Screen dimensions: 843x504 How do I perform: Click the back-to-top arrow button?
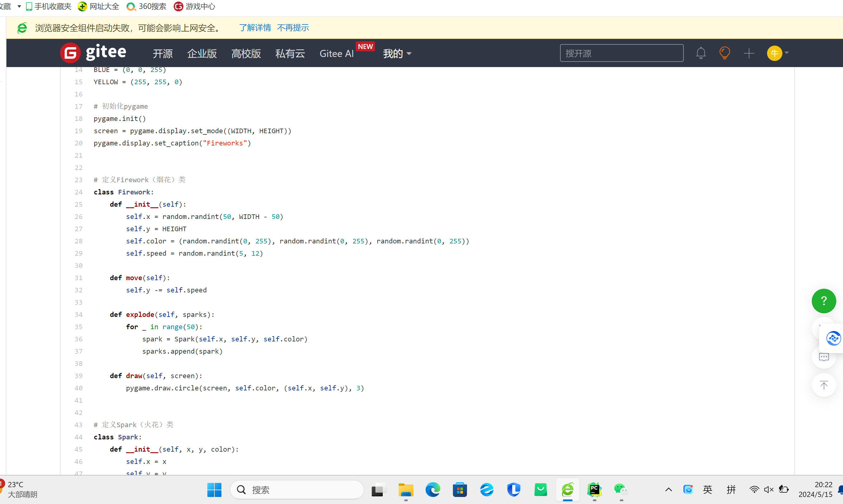(x=824, y=385)
